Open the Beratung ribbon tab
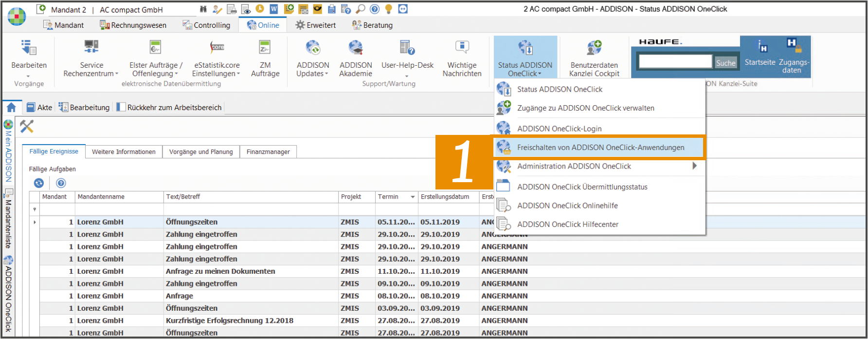The height and width of the screenshot is (339, 868). coord(372,25)
